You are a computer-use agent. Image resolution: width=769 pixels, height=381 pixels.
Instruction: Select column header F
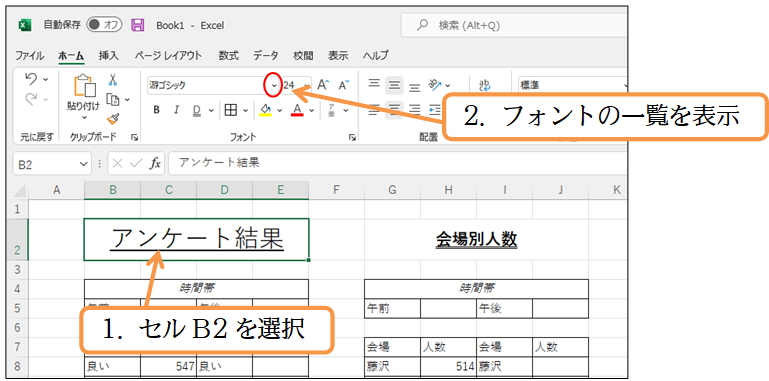pos(336,190)
